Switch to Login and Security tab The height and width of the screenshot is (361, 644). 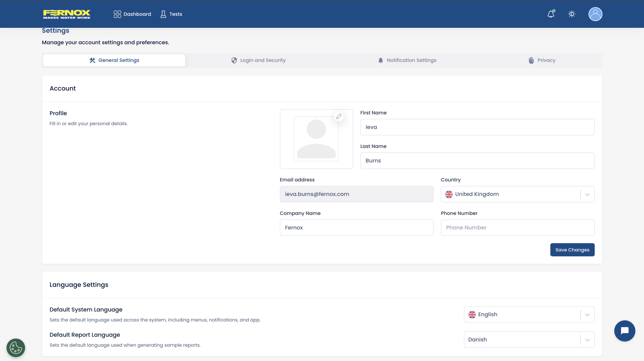pos(258,60)
